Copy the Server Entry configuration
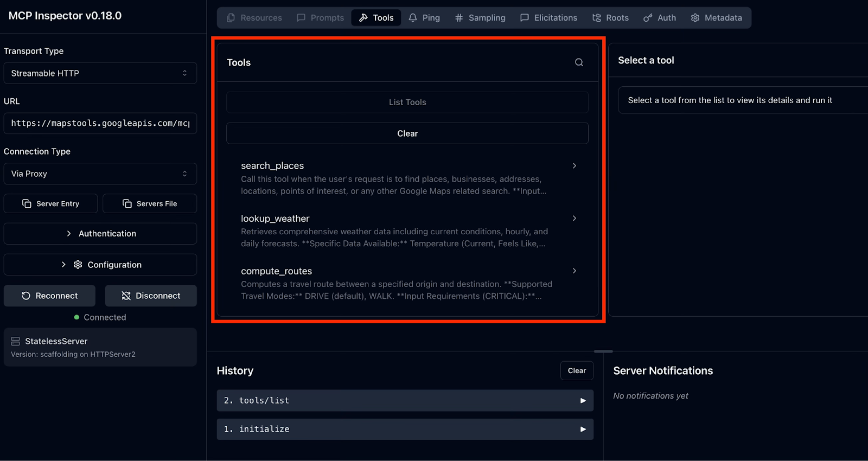Image resolution: width=868 pixels, height=461 pixels. (50, 204)
